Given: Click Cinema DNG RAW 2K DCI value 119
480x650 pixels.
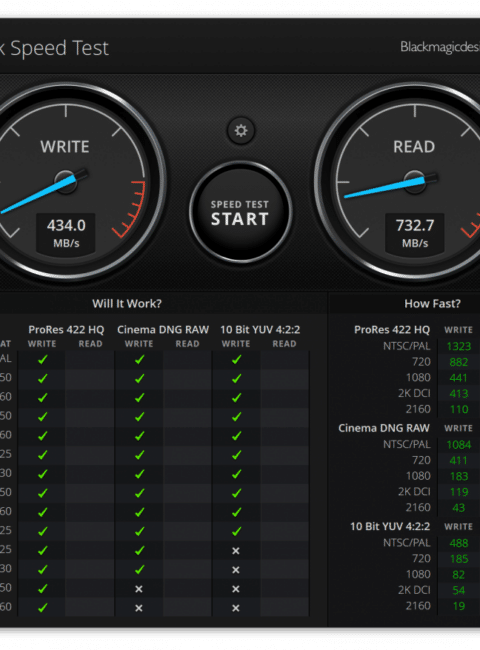Looking at the screenshot, I should pos(459,492).
